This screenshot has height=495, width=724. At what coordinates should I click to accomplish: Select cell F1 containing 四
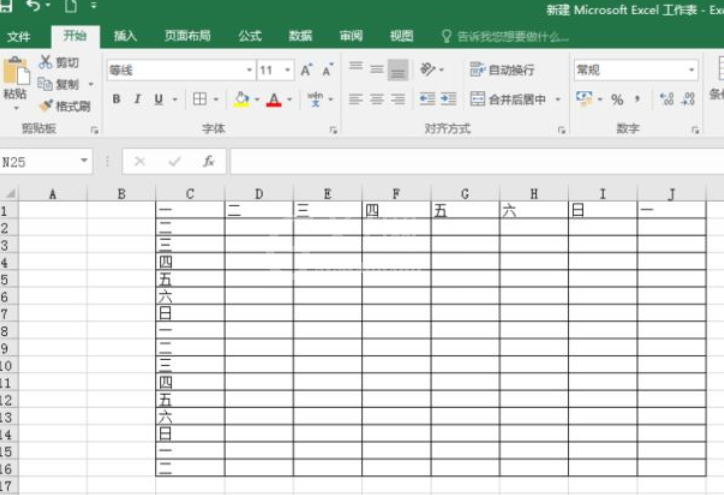[396, 210]
